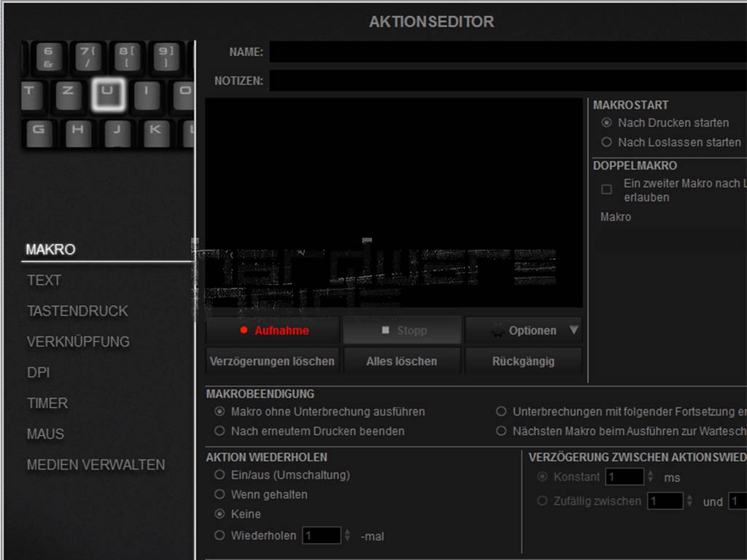Viewport: 747px width, 560px height.
Task: Start recording with the Aufnahme button
Action: point(273,330)
